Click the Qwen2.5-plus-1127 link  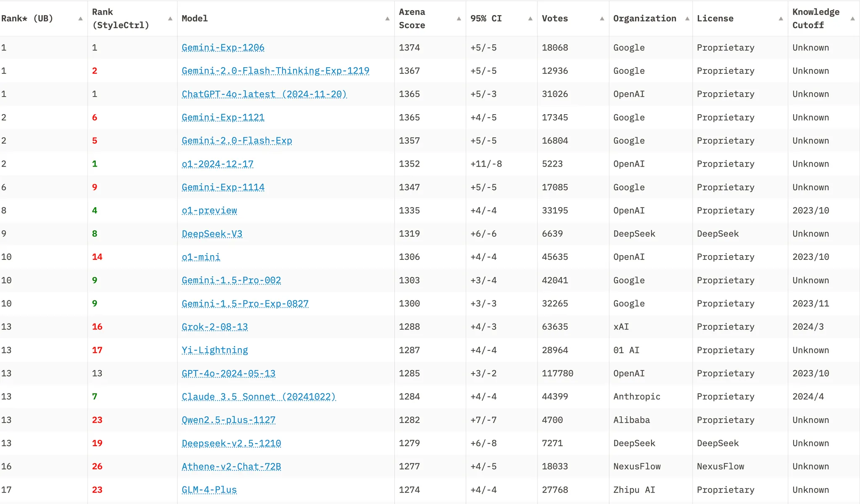(228, 420)
